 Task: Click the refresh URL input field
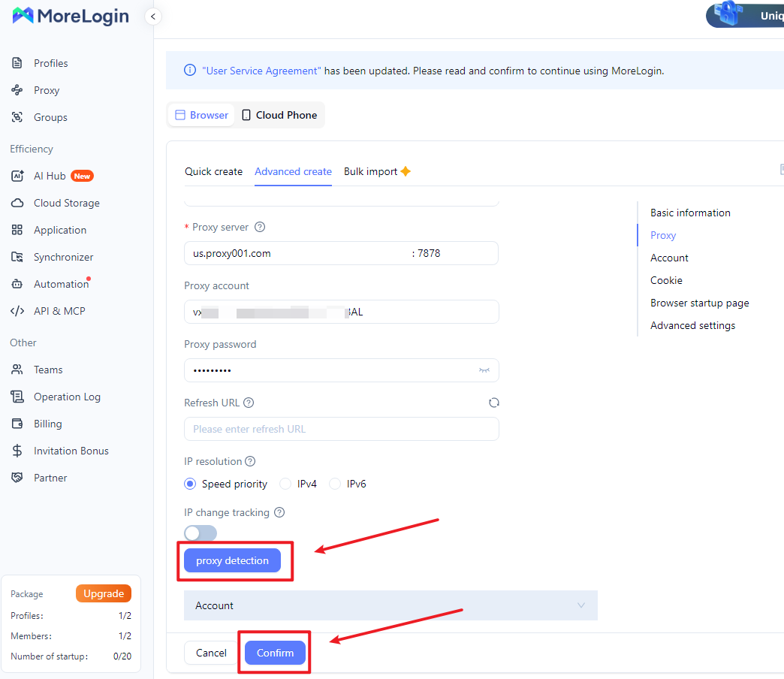[x=342, y=429]
